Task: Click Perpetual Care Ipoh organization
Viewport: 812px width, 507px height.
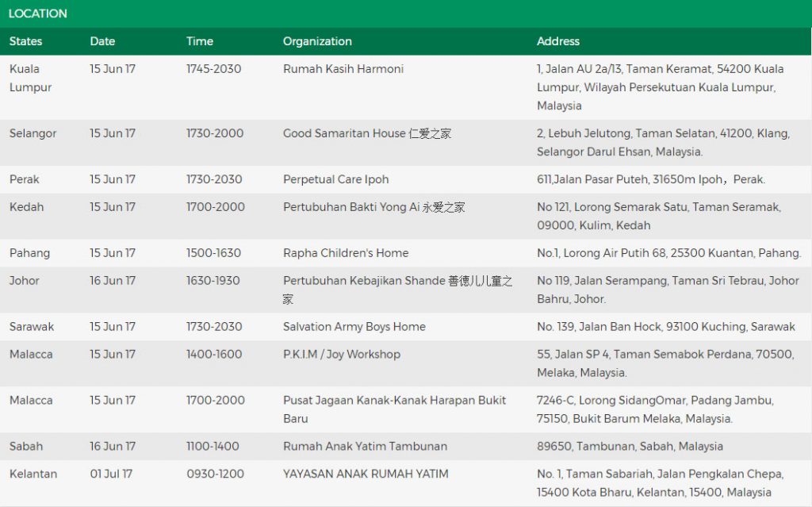Action: (335, 180)
